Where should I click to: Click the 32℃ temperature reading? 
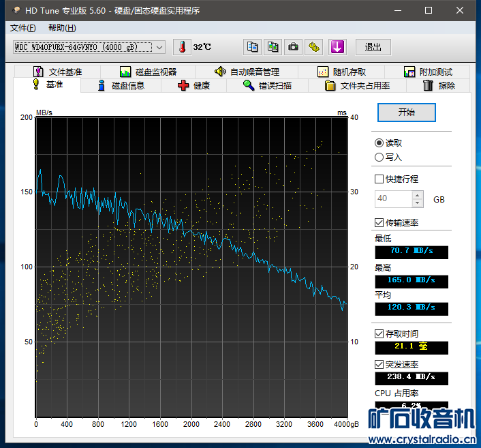(x=202, y=47)
